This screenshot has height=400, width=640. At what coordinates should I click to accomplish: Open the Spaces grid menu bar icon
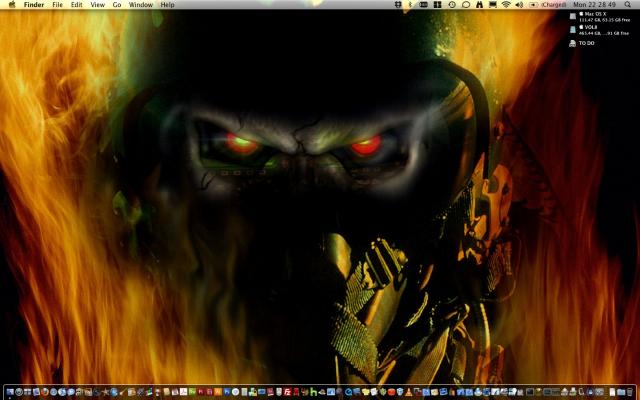pyautogui.click(x=438, y=4)
